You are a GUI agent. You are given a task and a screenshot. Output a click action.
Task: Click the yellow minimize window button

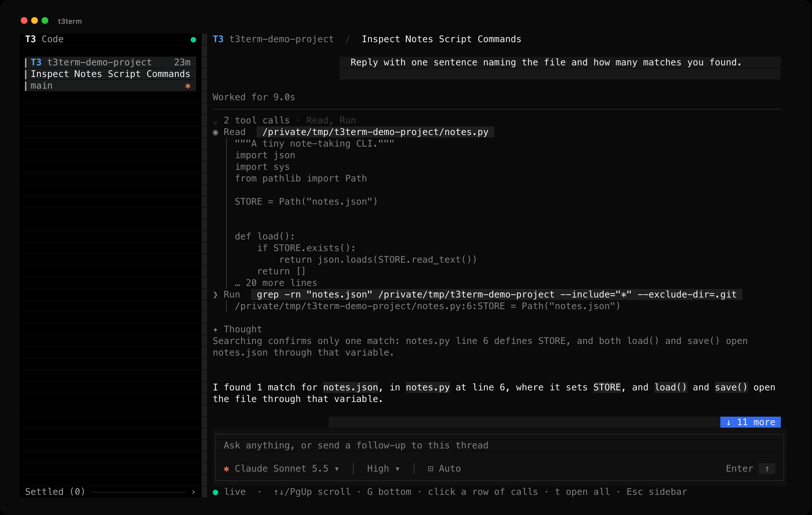pyautogui.click(x=35, y=20)
